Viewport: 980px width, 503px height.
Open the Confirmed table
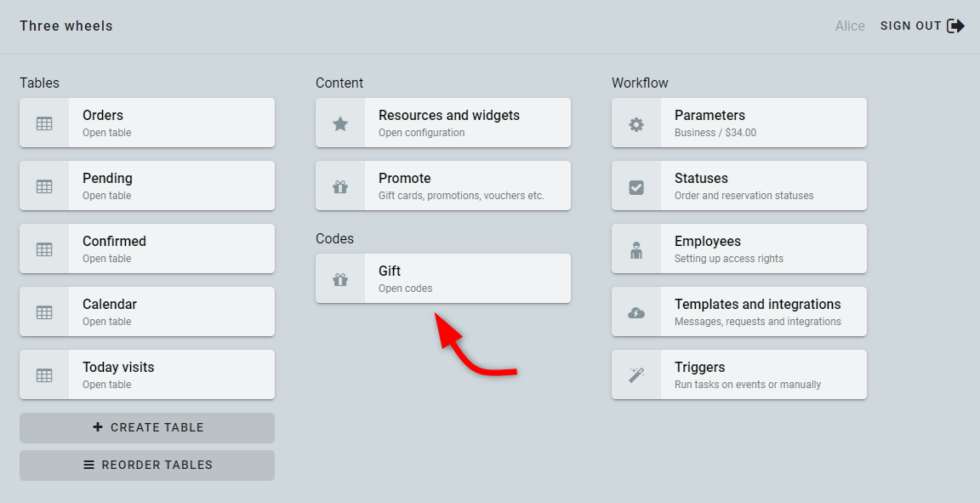tap(147, 249)
